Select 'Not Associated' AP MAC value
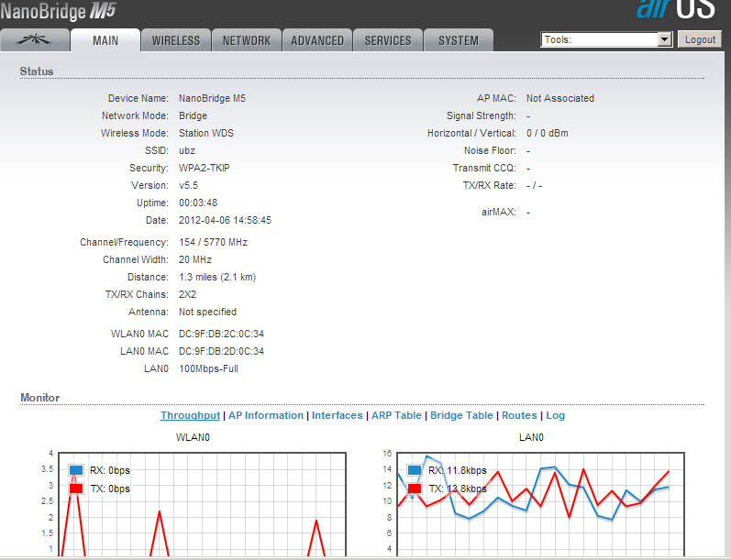The image size is (731, 560). 559,98
